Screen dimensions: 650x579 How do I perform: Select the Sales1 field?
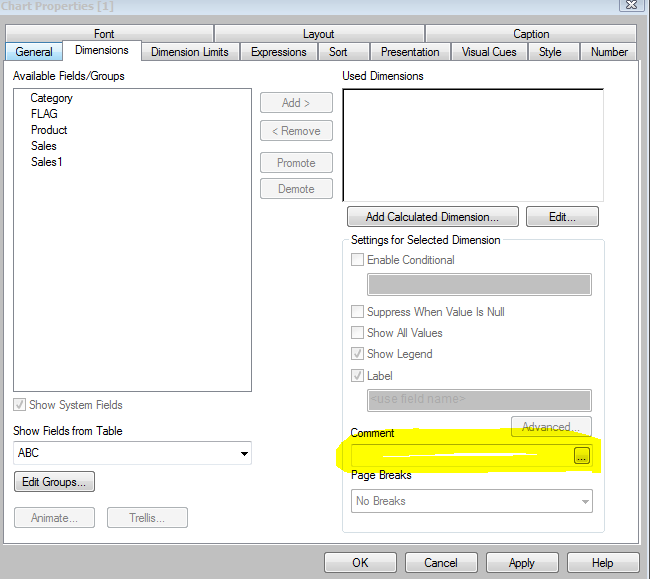(x=46, y=162)
